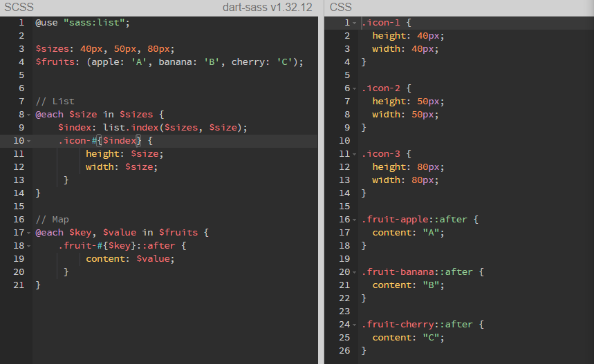Screen dimensions: 594x364
Task: Fold the .fruit-banana::after rule in CSS pane
Action: point(355,272)
